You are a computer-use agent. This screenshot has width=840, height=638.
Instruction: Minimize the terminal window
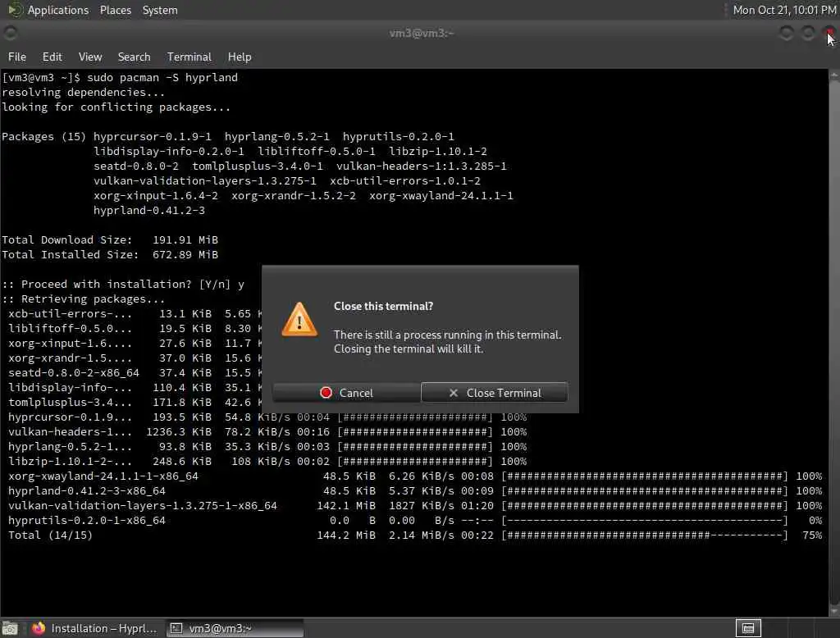[x=786, y=34]
